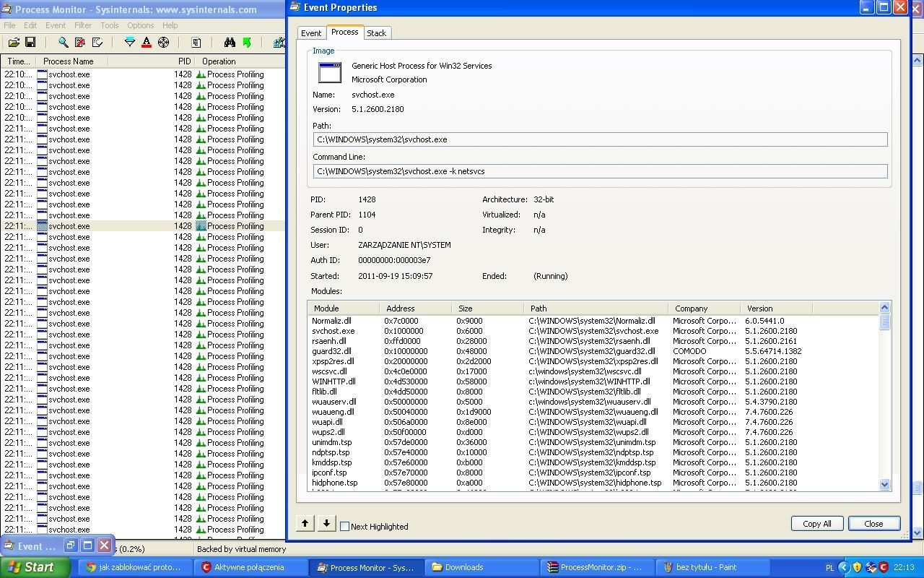Click the Save floppy disk toolbar icon
The width and height of the screenshot is (924, 578).
30,43
